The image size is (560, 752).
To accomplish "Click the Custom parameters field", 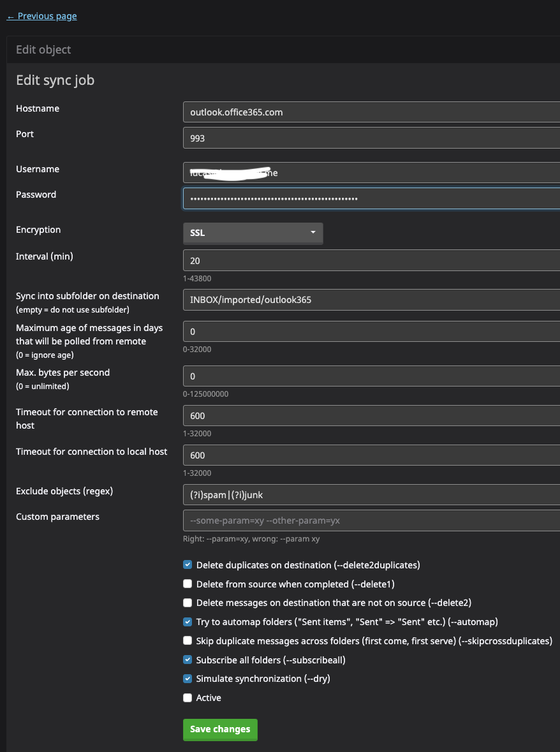I will pos(370,520).
